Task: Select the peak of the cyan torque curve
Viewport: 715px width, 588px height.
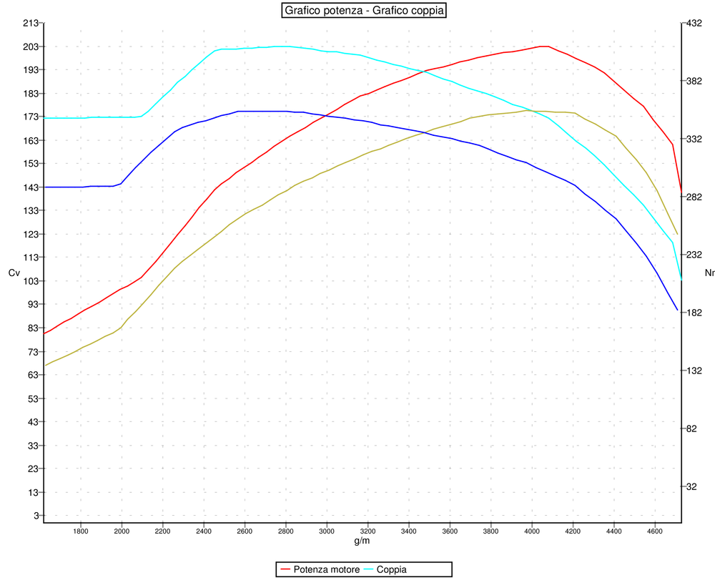Action: point(282,45)
